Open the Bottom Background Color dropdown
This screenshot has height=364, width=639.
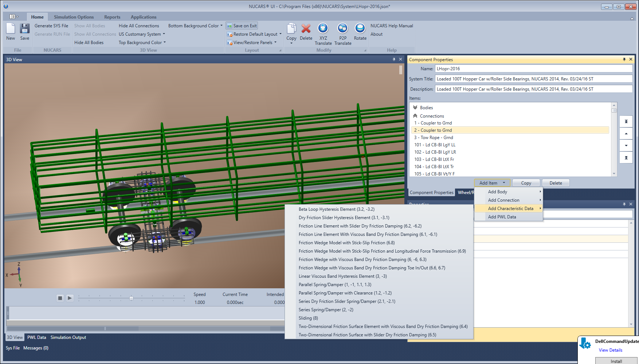pos(195,25)
